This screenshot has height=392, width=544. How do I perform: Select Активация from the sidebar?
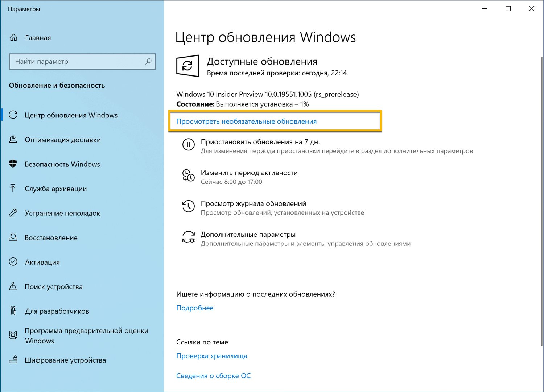pyautogui.click(x=42, y=262)
